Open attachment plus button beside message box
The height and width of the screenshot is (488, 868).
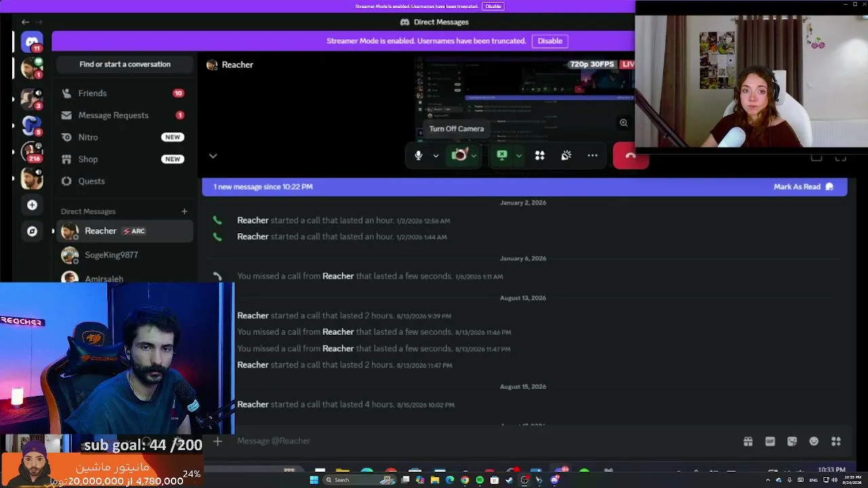217,441
